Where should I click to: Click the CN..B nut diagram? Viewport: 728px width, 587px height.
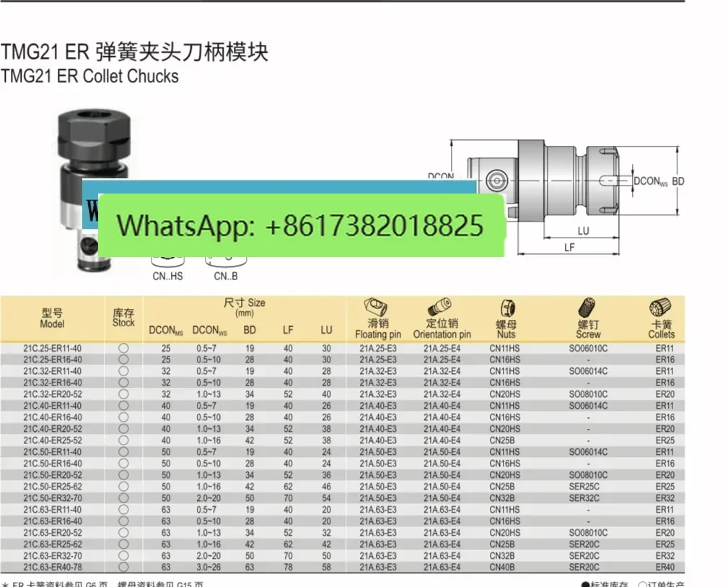click(x=226, y=262)
